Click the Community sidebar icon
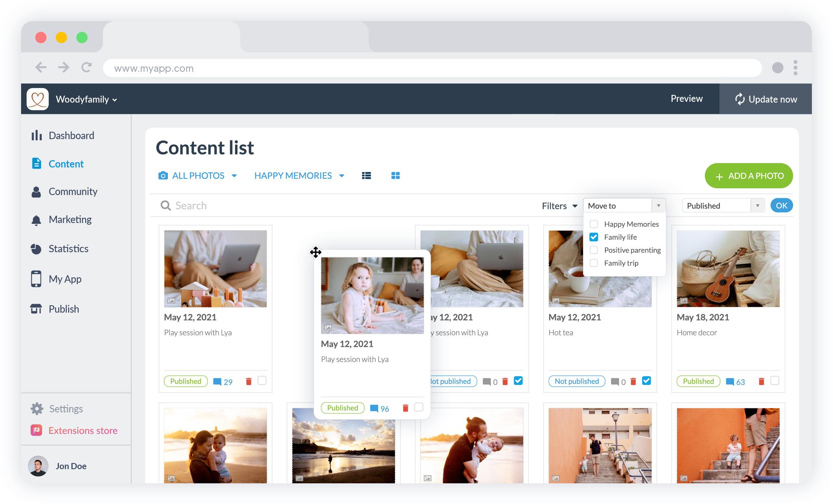The height and width of the screenshot is (504, 833). point(36,191)
